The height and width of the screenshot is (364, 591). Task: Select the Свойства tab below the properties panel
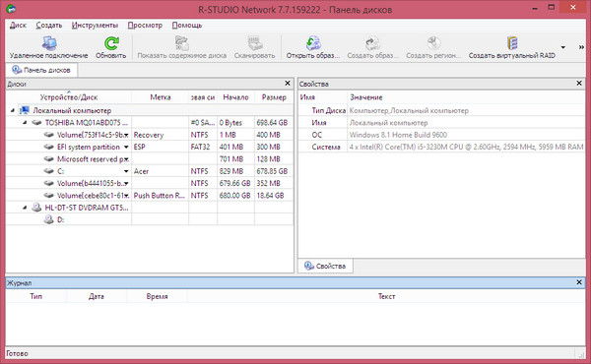(x=325, y=266)
